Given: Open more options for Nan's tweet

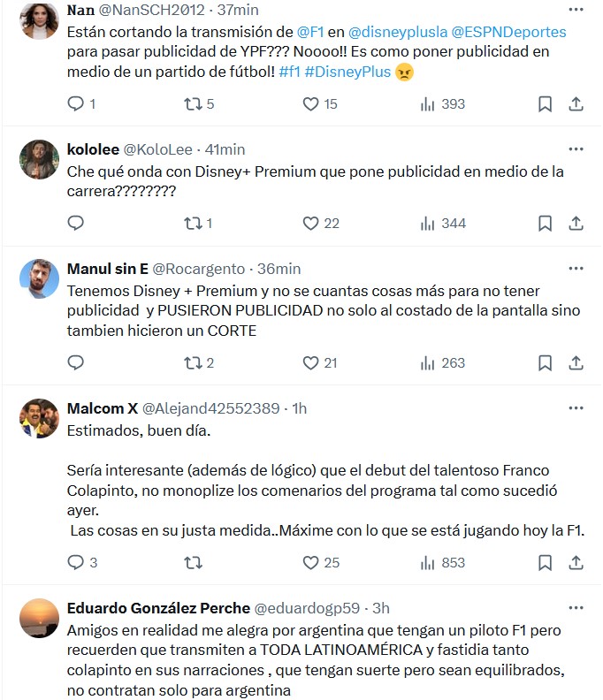Looking at the screenshot, I should click(x=576, y=11).
